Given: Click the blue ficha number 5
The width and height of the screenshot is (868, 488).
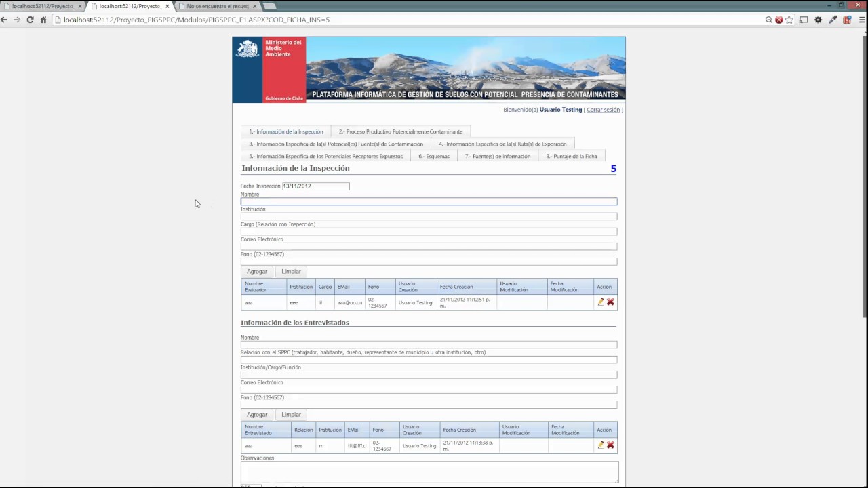Looking at the screenshot, I should pos(614,169).
